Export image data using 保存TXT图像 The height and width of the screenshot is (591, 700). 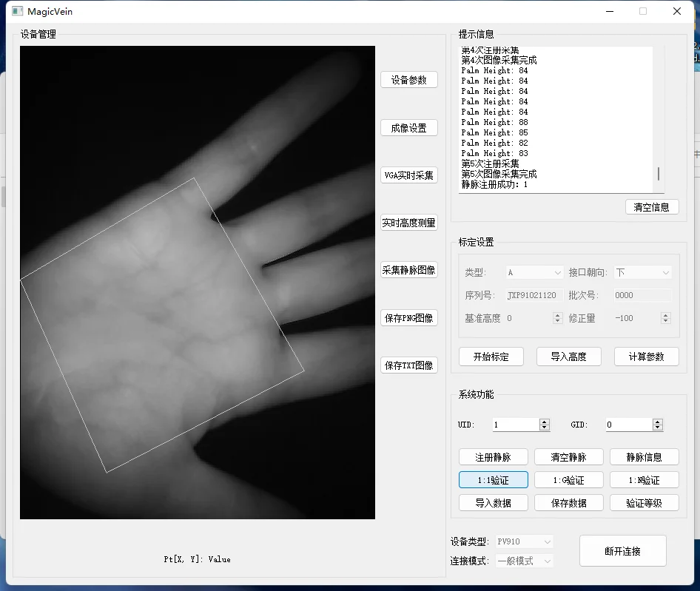(408, 365)
